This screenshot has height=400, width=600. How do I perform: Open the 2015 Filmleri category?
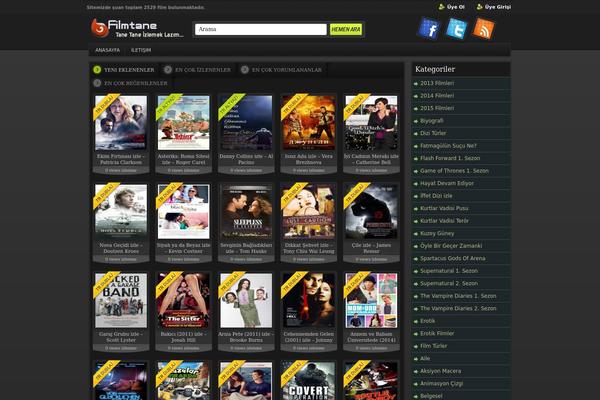pyautogui.click(x=437, y=108)
